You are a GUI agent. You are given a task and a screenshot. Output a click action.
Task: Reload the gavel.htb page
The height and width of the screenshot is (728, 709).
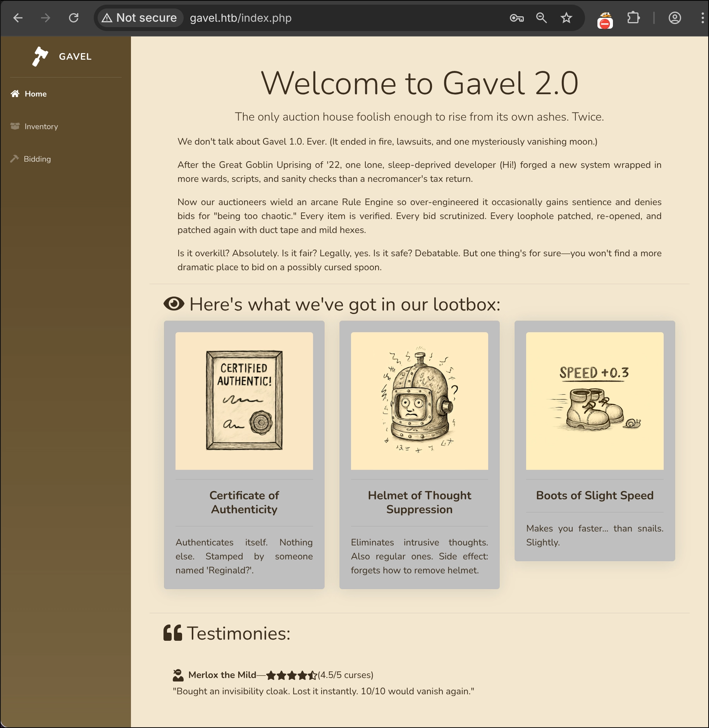point(74,18)
